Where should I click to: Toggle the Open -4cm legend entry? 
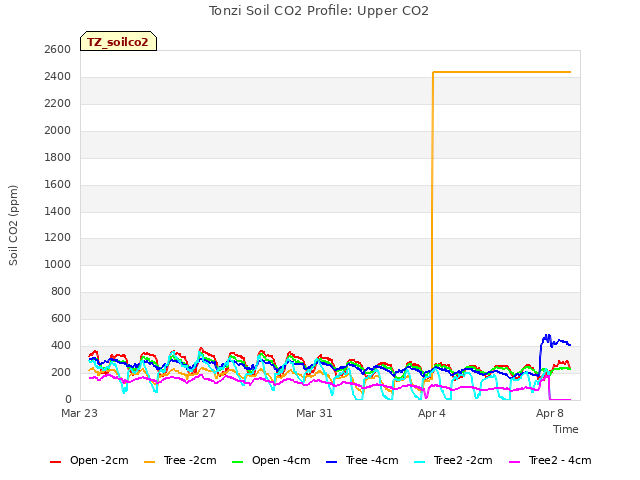click(271, 461)
